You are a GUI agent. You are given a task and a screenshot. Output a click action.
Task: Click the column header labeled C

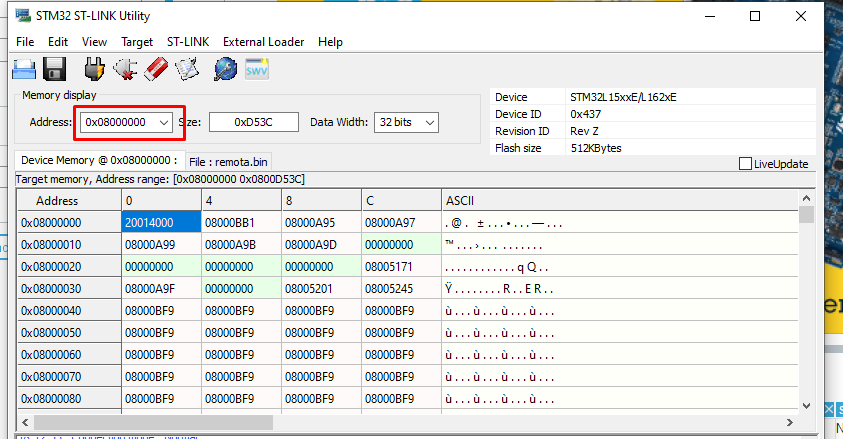402,200
